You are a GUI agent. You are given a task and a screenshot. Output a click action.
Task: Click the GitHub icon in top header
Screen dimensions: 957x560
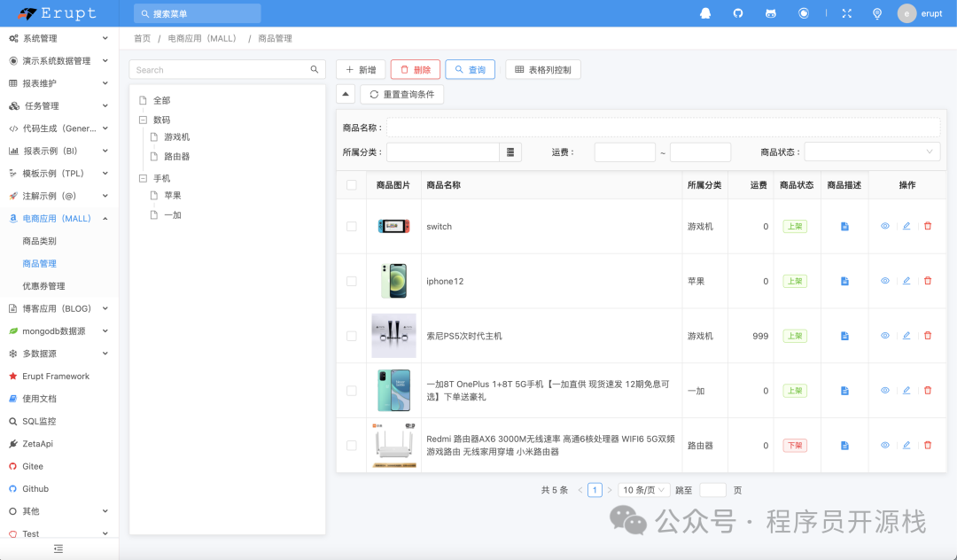(x=738, y=13)
